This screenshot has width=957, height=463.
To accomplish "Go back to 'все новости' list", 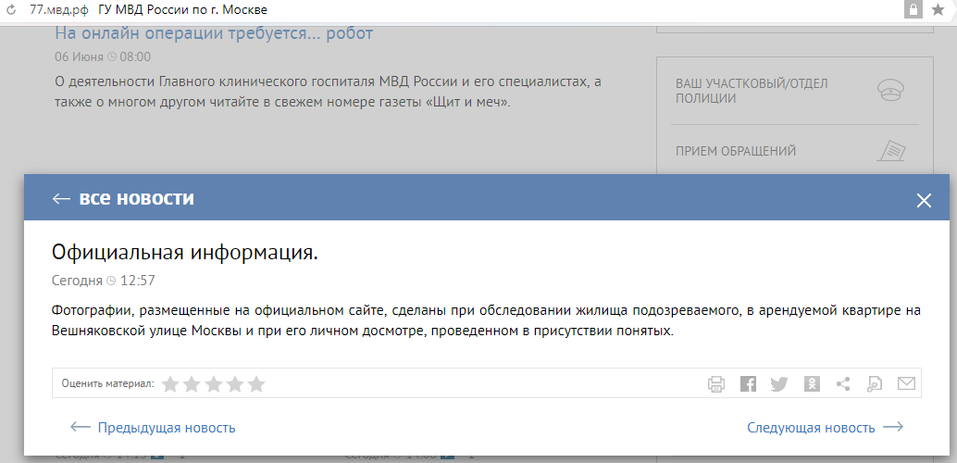I will tap(123, 198).
